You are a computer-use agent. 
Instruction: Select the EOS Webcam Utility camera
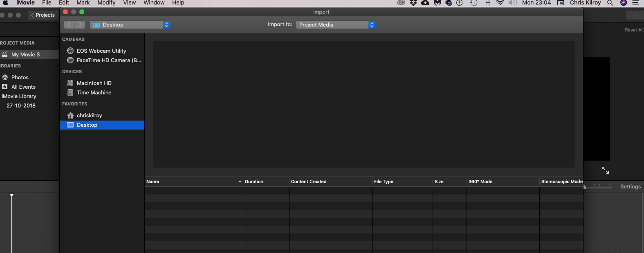102,51
